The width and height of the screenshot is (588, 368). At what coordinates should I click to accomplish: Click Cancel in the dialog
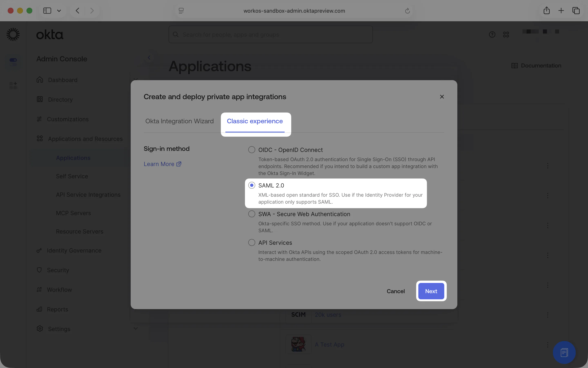(395, 291)
